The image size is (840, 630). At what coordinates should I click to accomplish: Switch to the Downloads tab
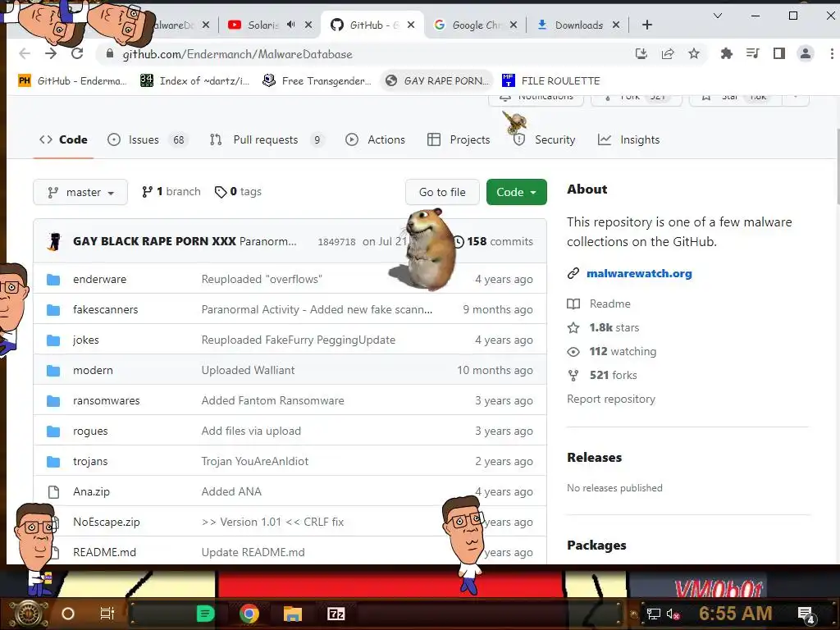pos(578,25)
